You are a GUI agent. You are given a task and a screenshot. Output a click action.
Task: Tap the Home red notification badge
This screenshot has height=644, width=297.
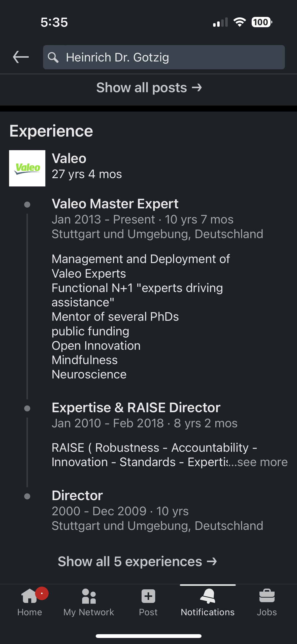click(x=42, y=593)
